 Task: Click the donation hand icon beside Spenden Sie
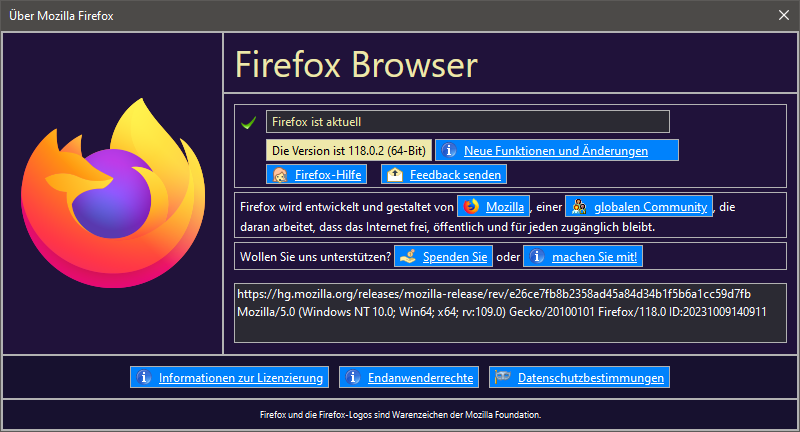point(408,257)
